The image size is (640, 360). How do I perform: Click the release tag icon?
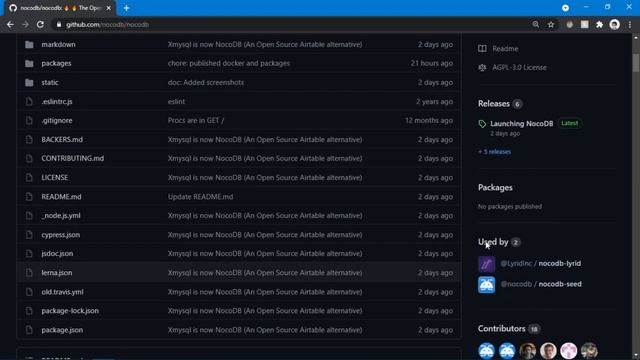(482, 124)
